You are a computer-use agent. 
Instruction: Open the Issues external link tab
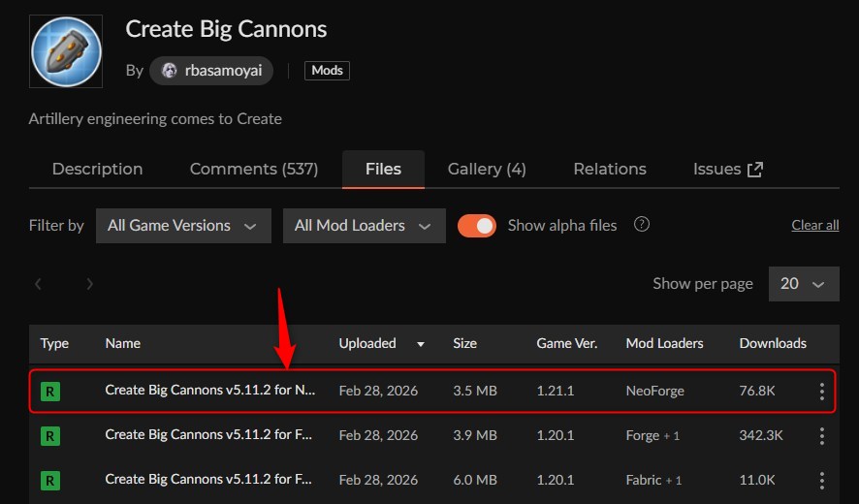pyautogui.click(x=727, y=170)
